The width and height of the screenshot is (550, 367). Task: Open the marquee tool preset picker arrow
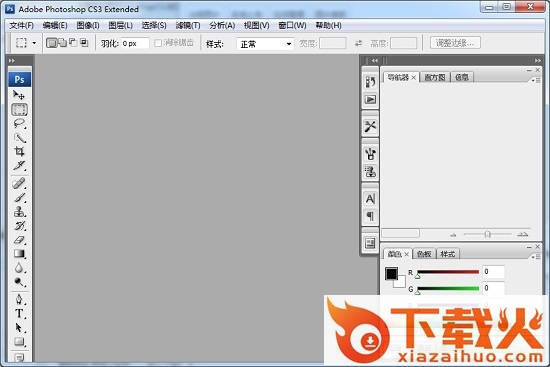coord(34,43)
